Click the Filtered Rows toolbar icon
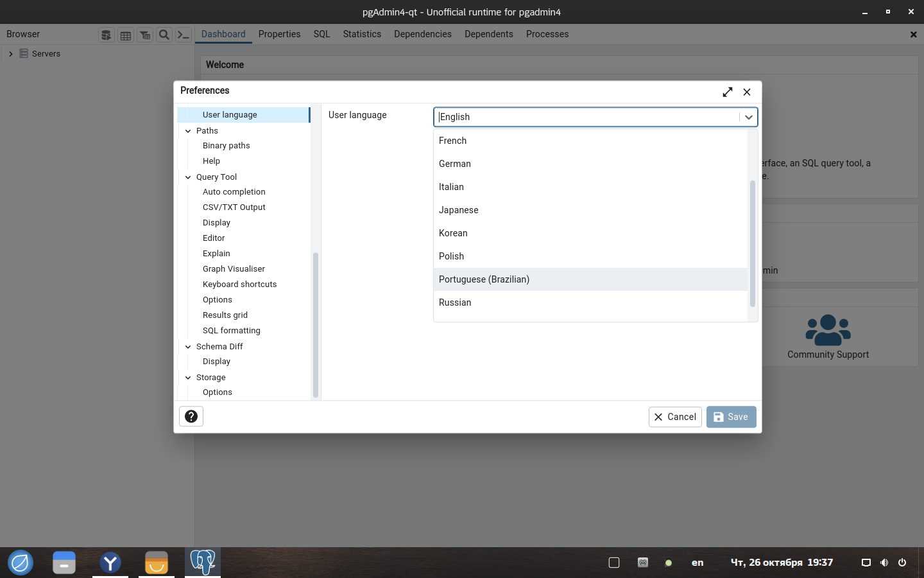Screen dimensions: 924x578 tap(145, 35)
